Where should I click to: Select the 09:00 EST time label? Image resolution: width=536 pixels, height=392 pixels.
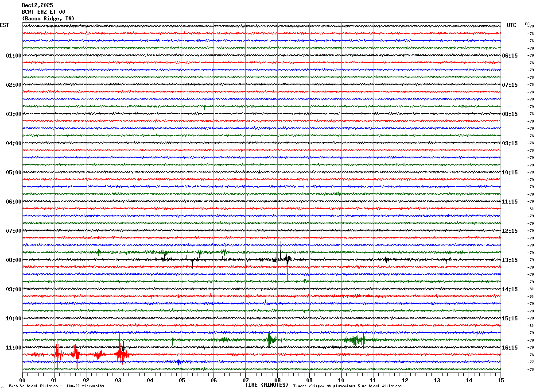[x=13, y=289]
